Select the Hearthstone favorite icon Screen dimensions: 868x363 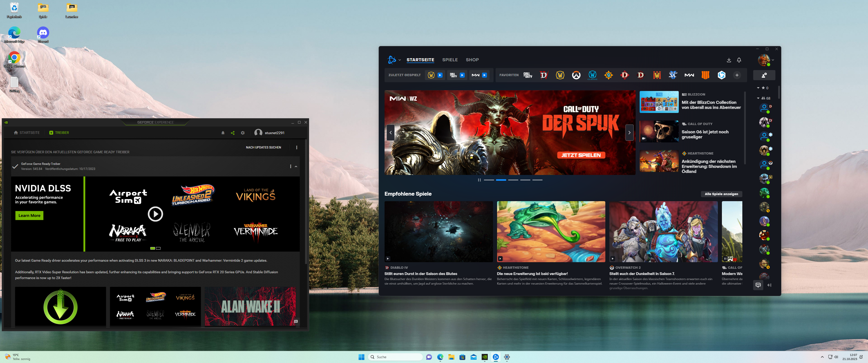[x=608, y=75]
